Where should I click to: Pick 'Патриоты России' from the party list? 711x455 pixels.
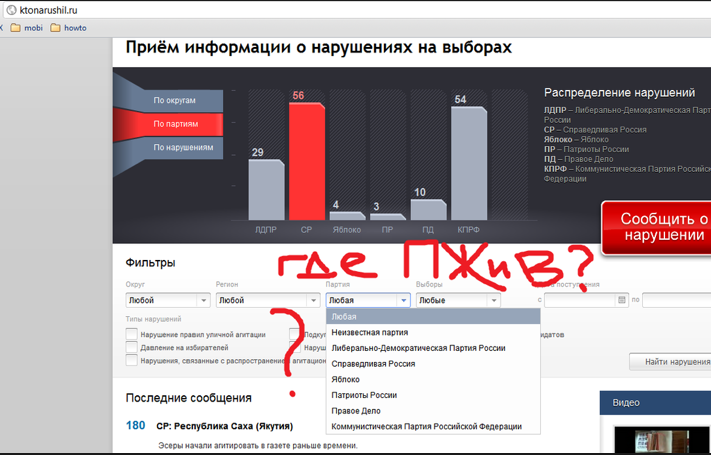tap(364, 395)
